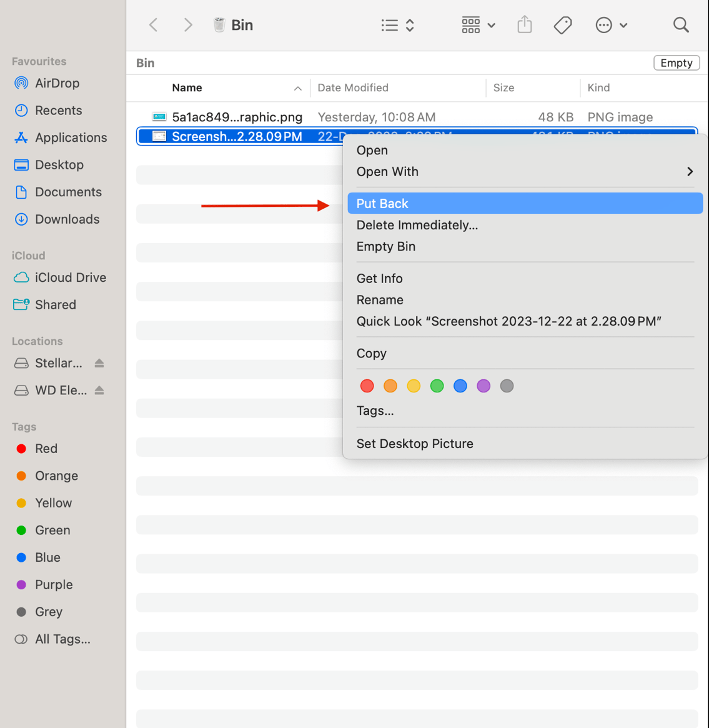Eject the WD Elements drive

click(x=99, y=391)
